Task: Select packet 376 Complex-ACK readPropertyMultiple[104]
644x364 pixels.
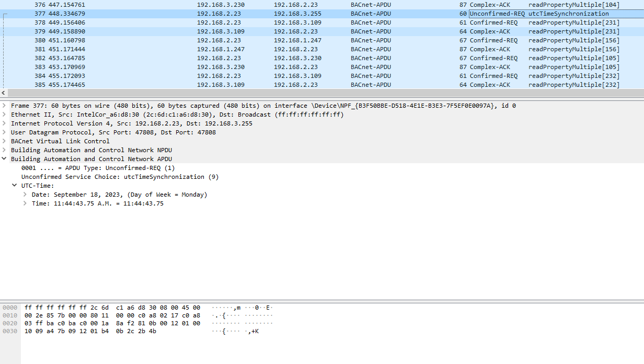Action: pos(314,5)
